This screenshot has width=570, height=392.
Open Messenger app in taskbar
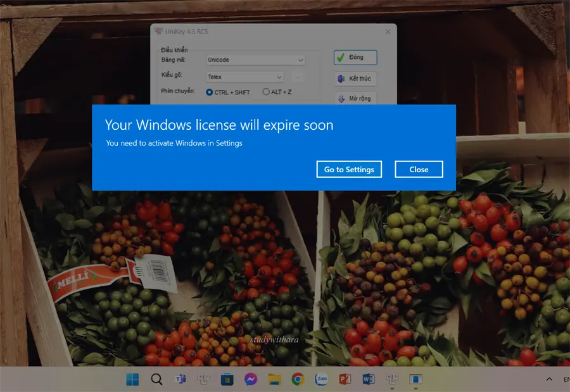point(251,379)
